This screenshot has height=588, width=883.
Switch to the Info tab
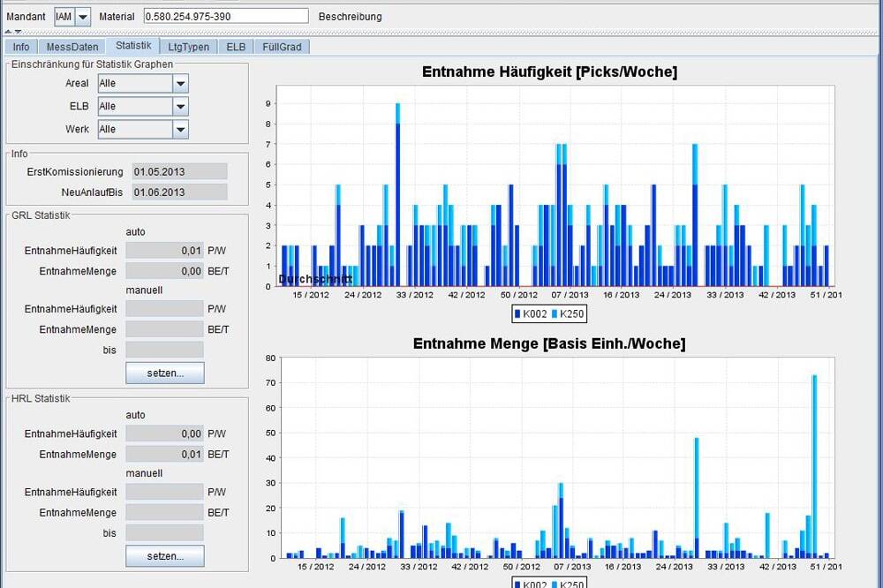[21, 47]
